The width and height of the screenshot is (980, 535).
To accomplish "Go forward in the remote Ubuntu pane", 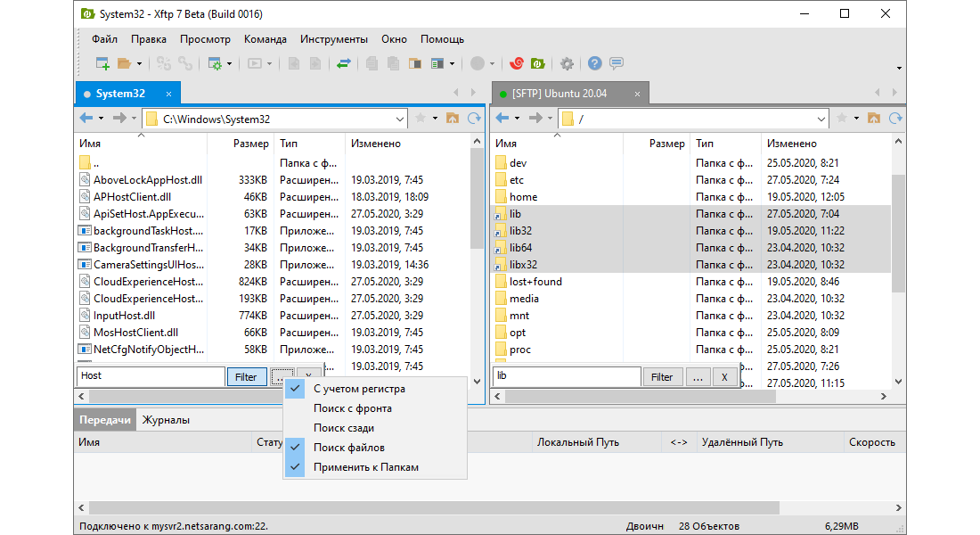I will (x=535, y=119).
